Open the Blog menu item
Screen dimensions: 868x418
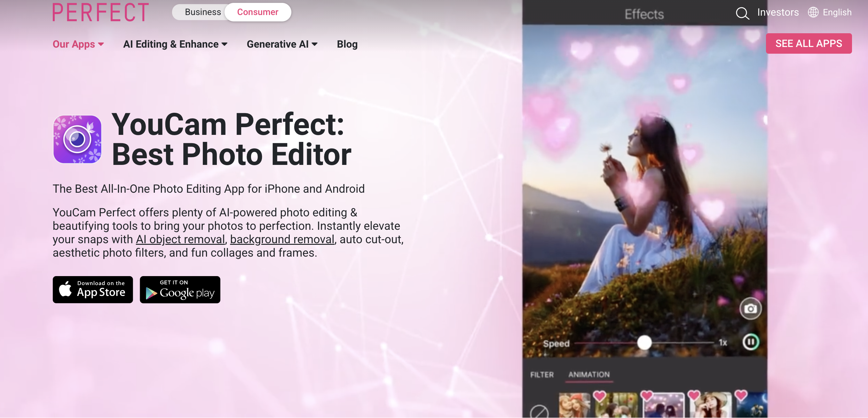[x=347, y=43]
